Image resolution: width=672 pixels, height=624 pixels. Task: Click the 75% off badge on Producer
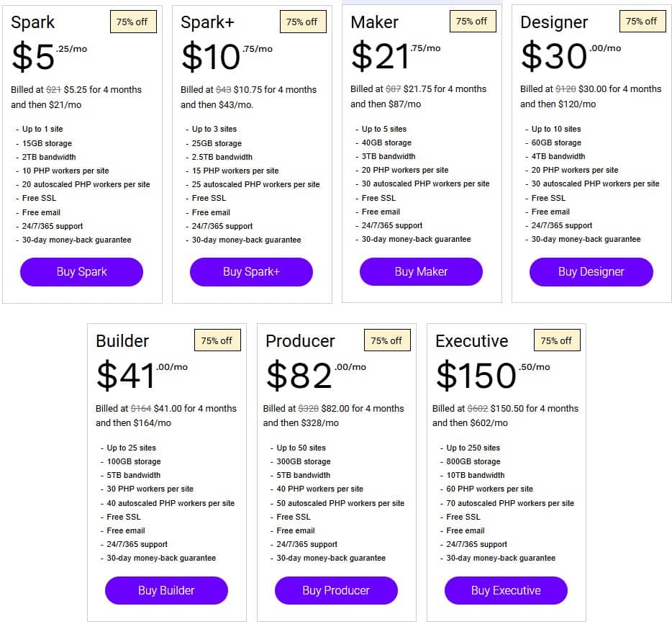pos(386,340)
